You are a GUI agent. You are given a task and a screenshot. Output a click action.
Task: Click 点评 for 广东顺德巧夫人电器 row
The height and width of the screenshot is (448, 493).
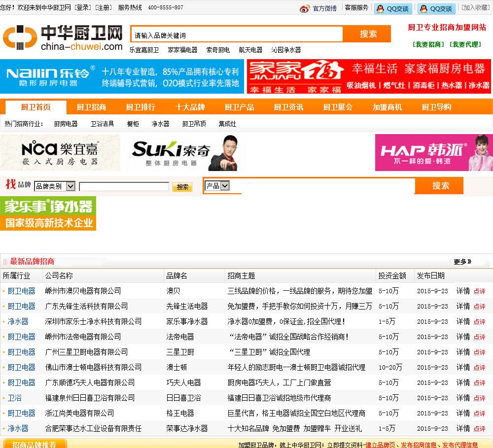pyautogui.click(x=480, y=383)
